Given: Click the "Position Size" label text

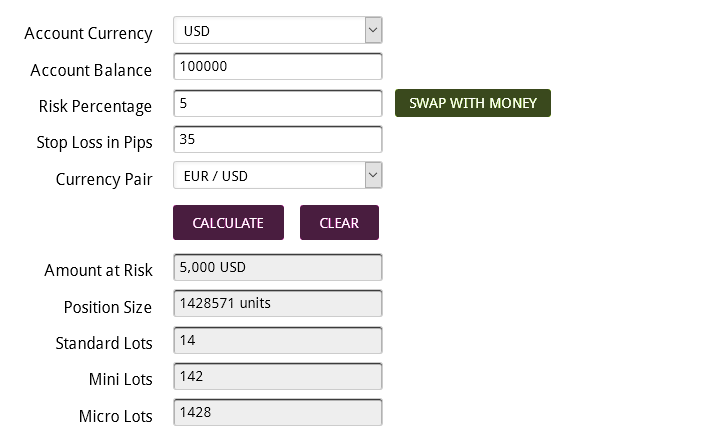Looking at the screenshot, I should pyautogui.click(x=107, y=307).
